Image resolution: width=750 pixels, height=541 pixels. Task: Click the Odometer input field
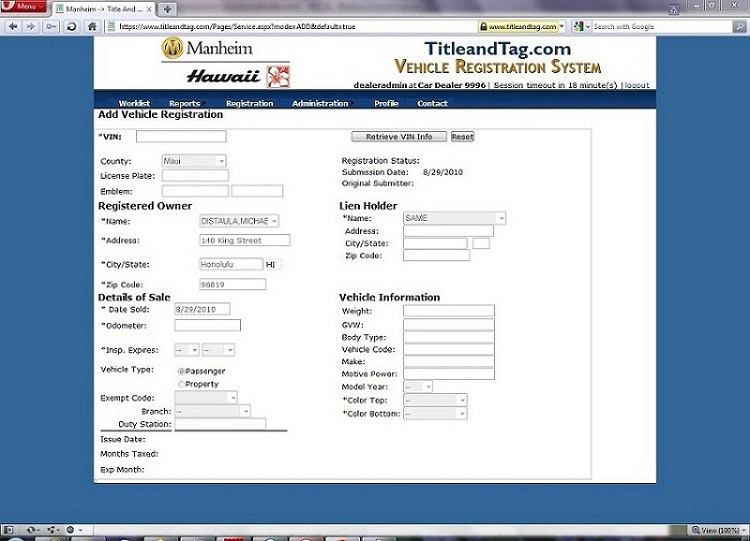point(207,326)
